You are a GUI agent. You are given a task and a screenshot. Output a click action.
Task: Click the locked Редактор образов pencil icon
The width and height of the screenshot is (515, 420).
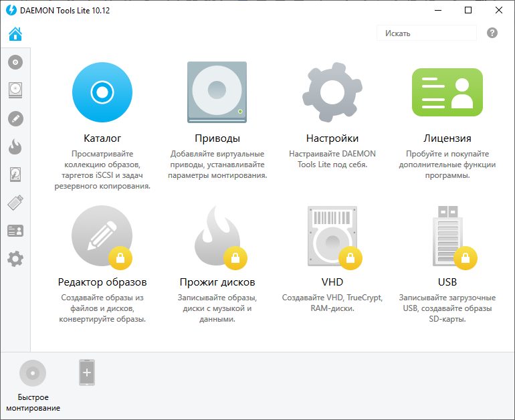point(102,237)
